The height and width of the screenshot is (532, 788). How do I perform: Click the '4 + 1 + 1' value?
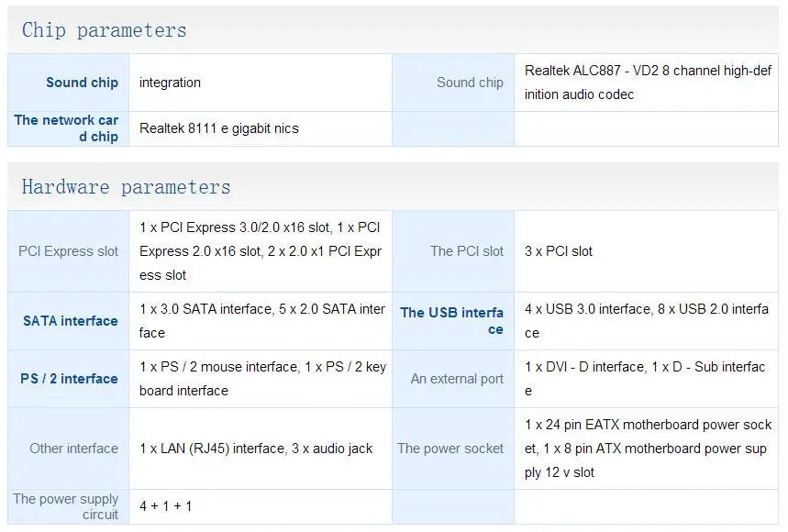(x=166, y=506)
